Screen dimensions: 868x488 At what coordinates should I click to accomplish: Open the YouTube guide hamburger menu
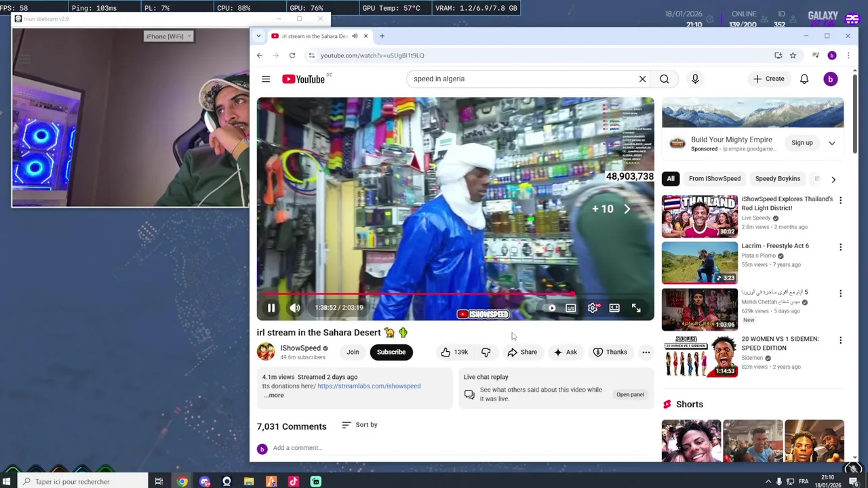click(266, 79)
